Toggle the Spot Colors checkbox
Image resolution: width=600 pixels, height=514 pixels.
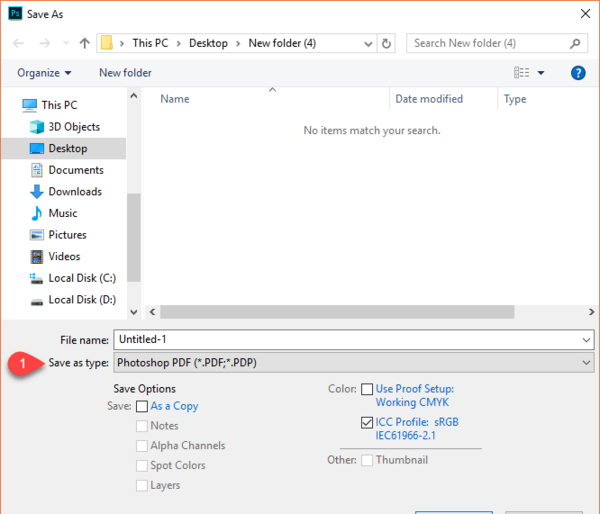[142, 465]
